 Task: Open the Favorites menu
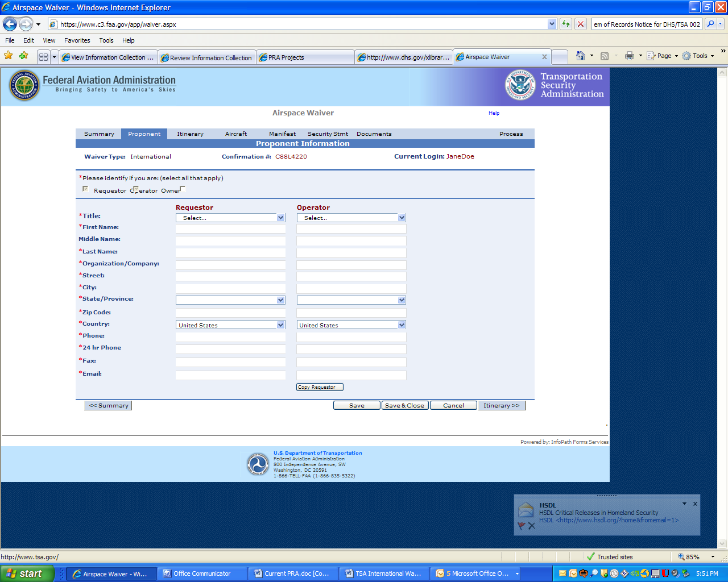click(77, 40)
